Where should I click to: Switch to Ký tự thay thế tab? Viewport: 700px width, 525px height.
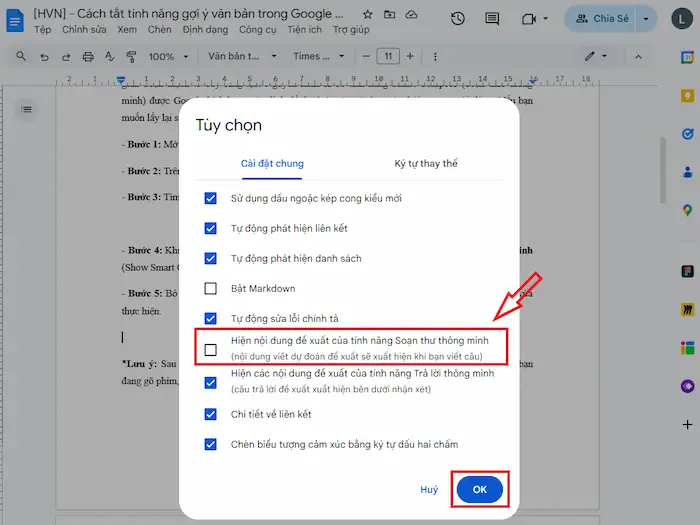[412, 163]
